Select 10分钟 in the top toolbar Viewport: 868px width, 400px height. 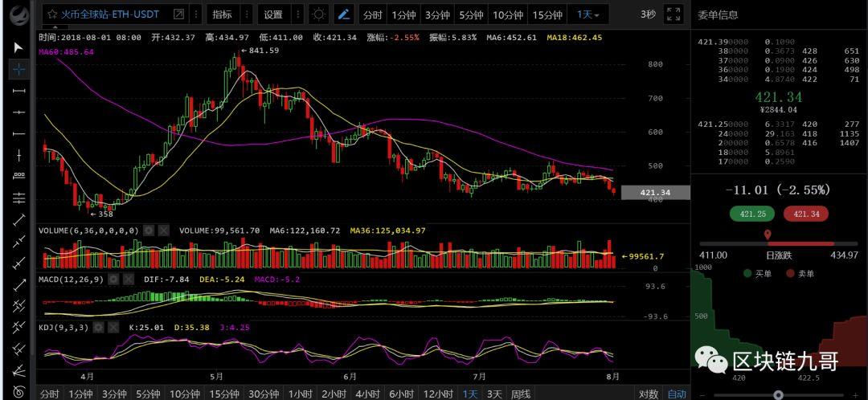coord(508,15)
